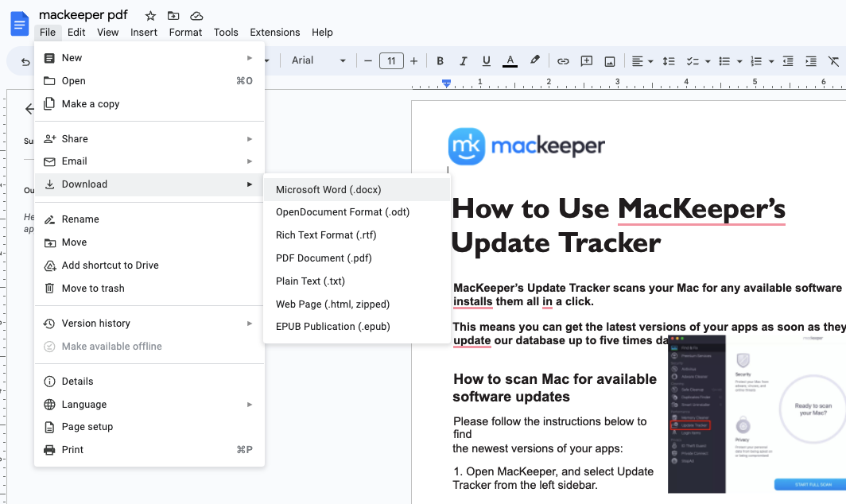This screenshot has width=846, height=504.
Task: Choose Open from File menu
Action: point(149,81)
